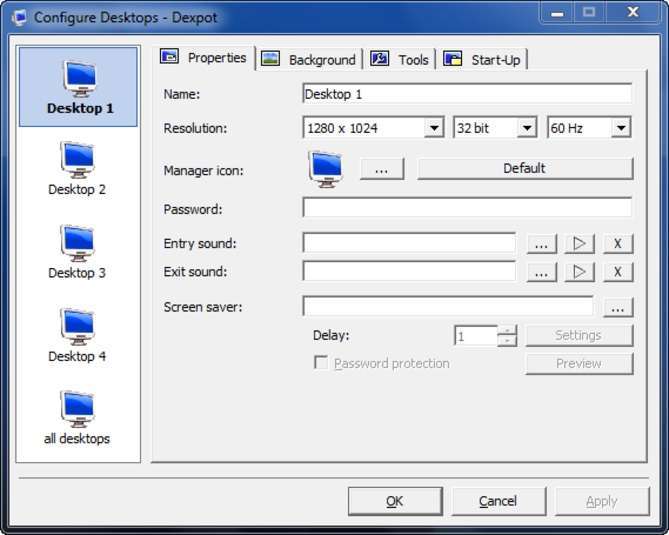The width and height of the screenshot is (669, 535).
Task: Decrease the Delay value
Action: coord(507,341)
